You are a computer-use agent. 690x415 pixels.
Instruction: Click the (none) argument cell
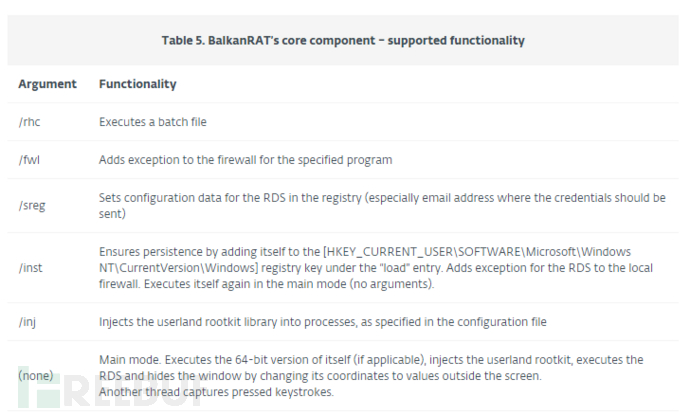[36, 376]
